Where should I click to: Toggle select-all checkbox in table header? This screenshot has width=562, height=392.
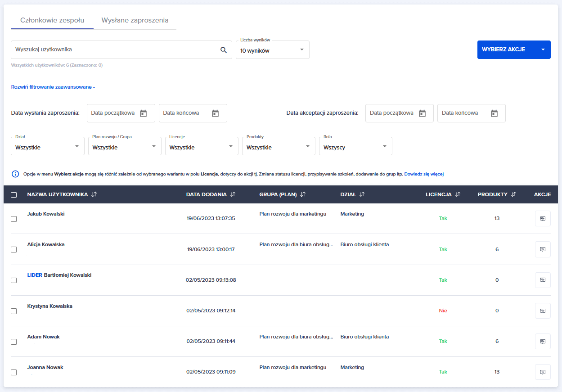click(x=13, y=195)
